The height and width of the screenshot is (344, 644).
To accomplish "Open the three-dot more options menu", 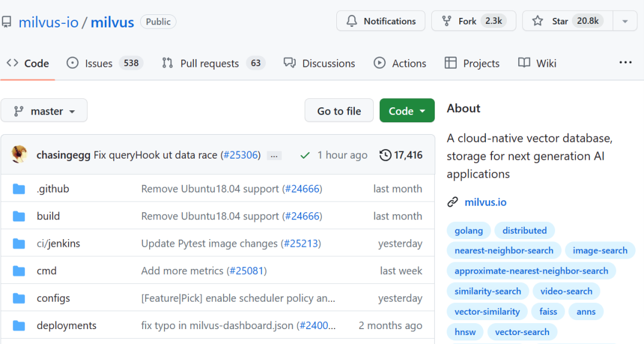I will point(625,63).
